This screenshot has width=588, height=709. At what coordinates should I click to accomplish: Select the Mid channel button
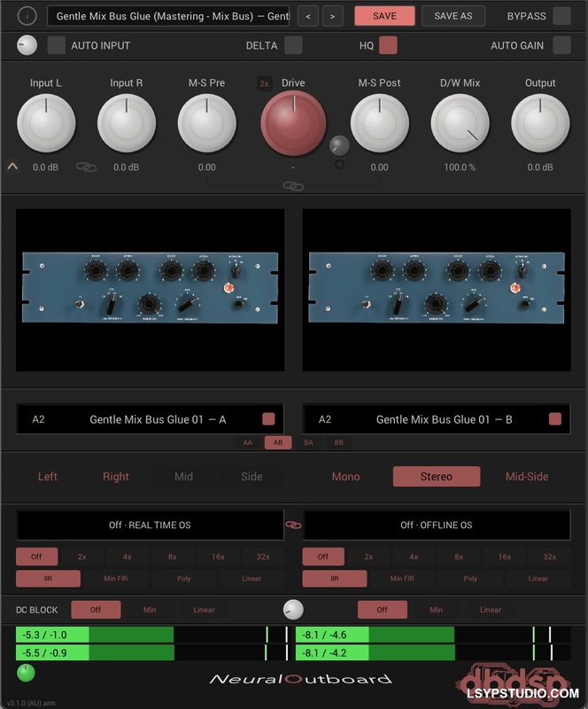183,477
